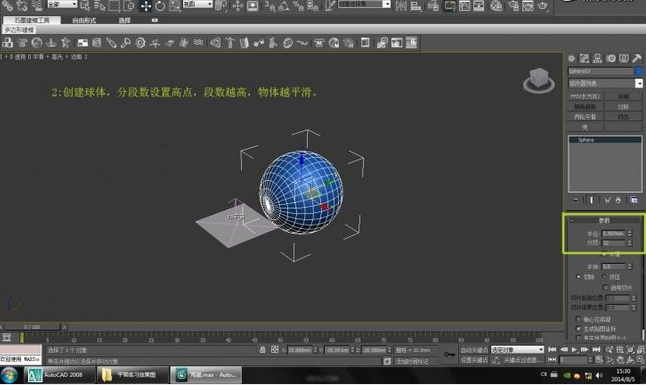Click the Render Production teapot icon
This screenshot has width=646, height=385.
click(x=543, y=5)
